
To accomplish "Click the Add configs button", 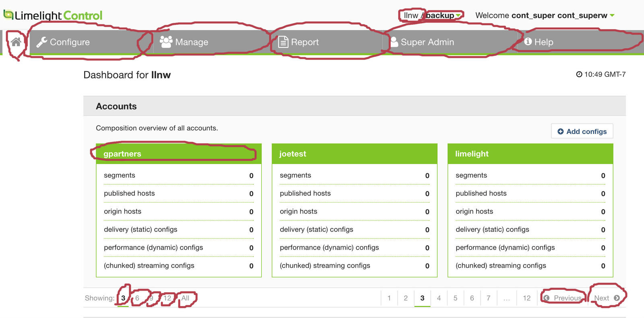I will [x=582, y=131].
